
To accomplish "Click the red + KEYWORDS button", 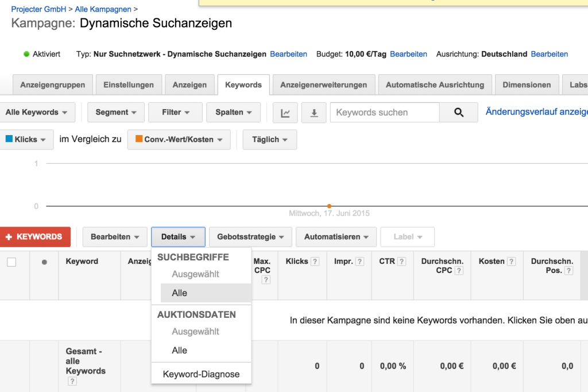I will [35, 237].
